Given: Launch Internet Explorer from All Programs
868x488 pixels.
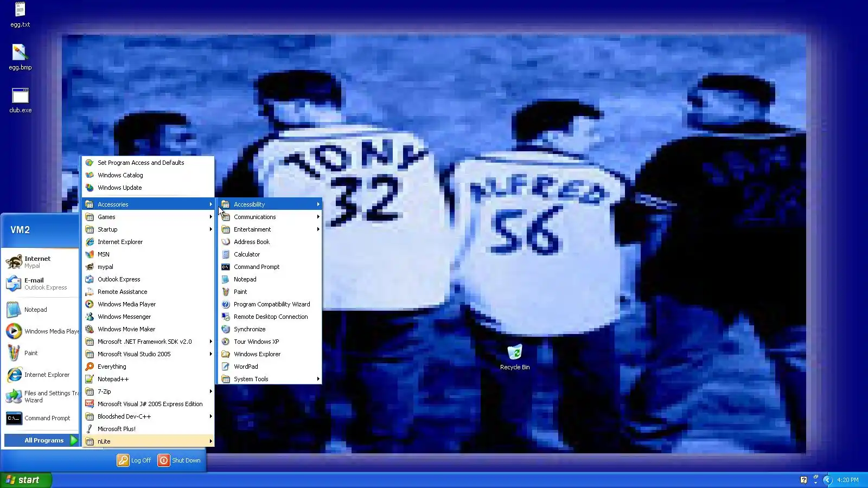Looking at the screenshot, I should (x=148, y=242).
